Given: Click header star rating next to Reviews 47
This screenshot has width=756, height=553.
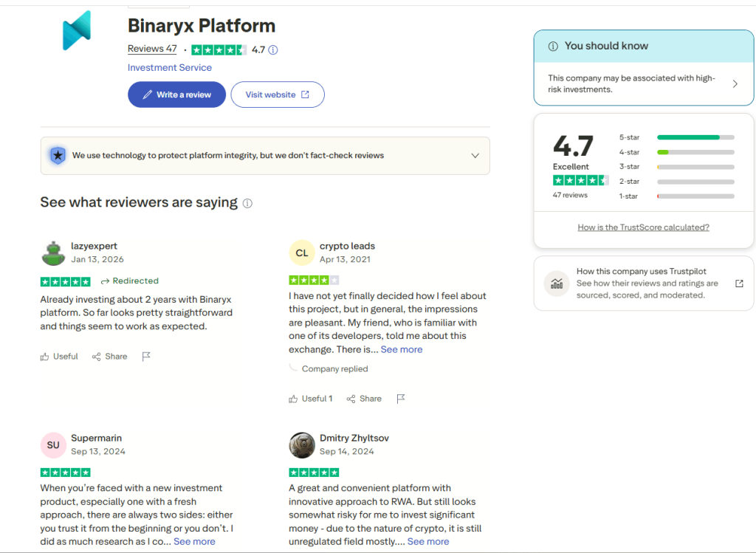Looking at the screenshot, I should pos(219,49).
